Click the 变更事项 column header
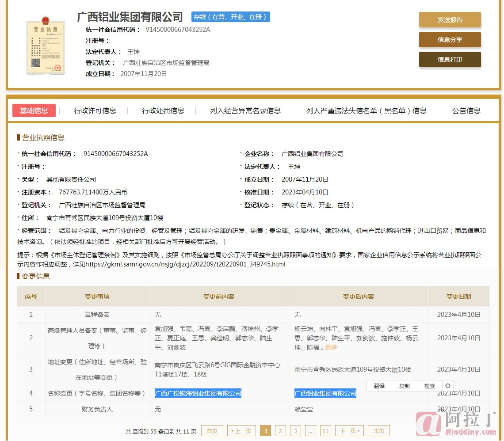The width and height of the screenshot is (504, 441). [97, 297]
